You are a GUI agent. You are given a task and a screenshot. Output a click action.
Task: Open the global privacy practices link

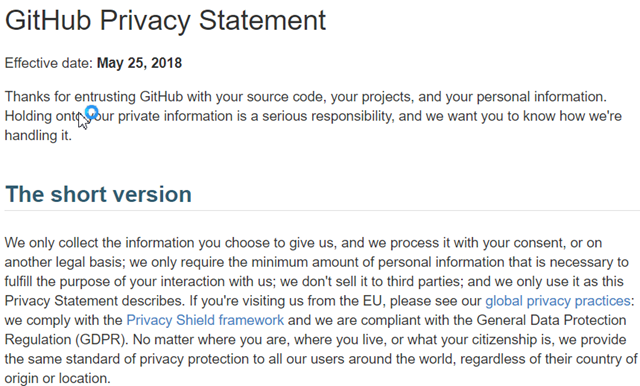point(558,301)
